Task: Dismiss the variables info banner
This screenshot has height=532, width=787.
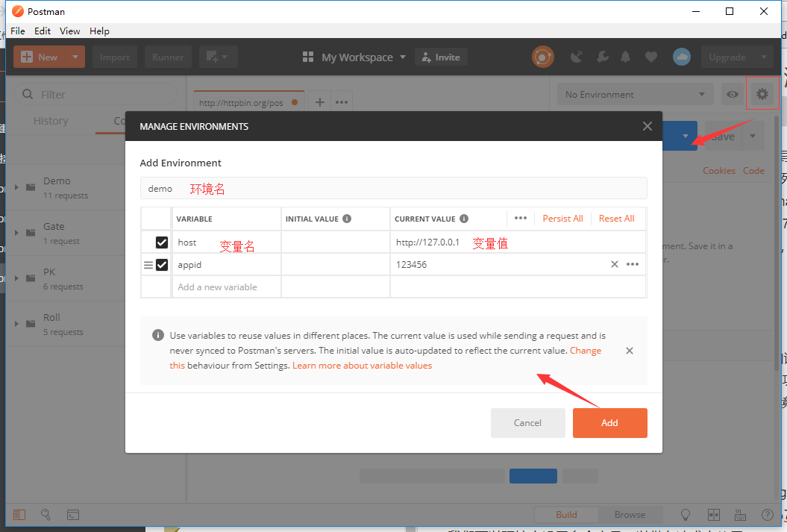Action: pos(630,351)
